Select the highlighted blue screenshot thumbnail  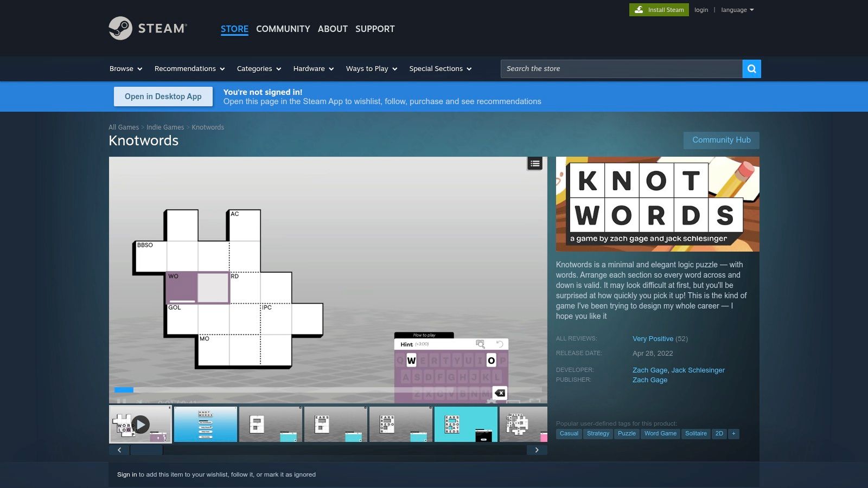(465, 424)
